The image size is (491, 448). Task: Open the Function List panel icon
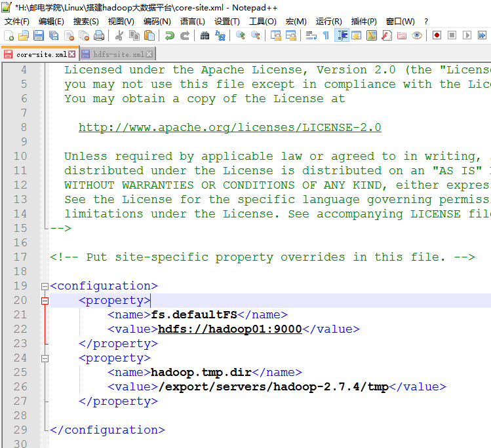pyautogui.click(x=387, y=35)
